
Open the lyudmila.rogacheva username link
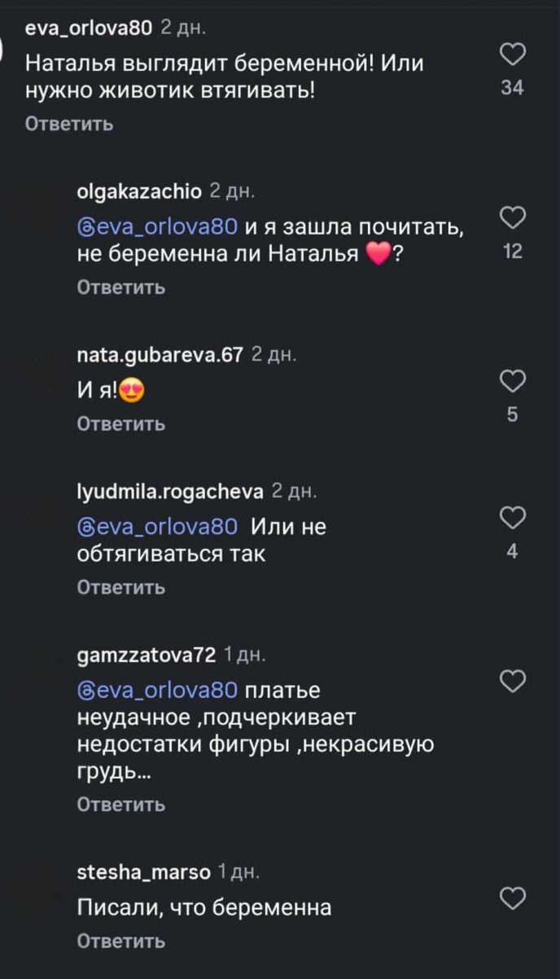[x=169, y=491]
